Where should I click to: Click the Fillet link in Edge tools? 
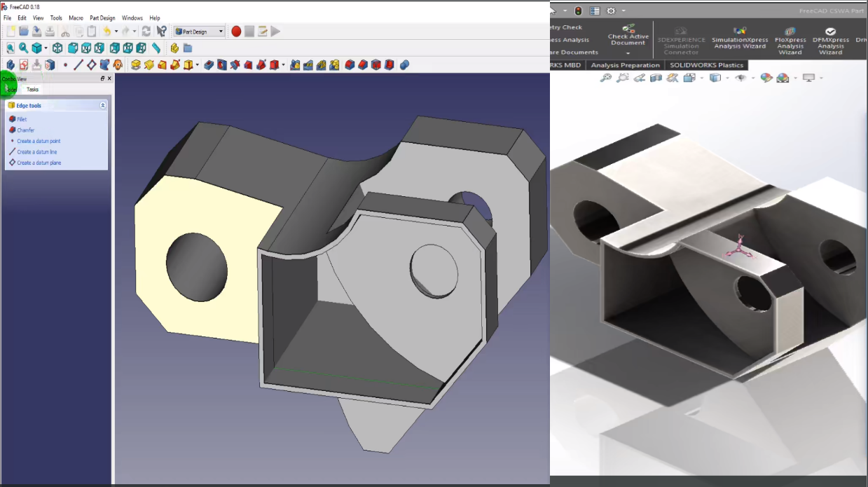(22, 120)
